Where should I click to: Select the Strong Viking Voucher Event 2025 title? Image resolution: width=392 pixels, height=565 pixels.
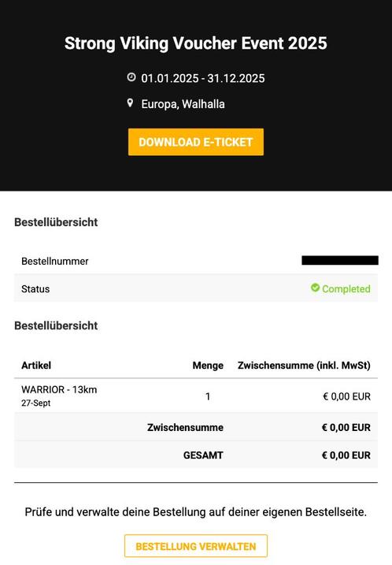click(x=196, y=43)
